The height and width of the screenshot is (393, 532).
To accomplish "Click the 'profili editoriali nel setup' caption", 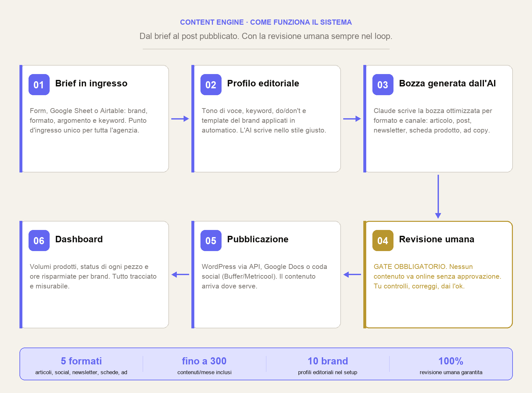I will pyautogui.click(x=328, y=373).
